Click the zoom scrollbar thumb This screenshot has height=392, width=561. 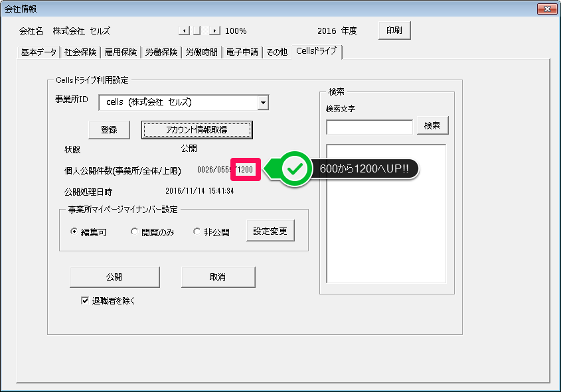pyautogui.click(x=197, y=31)
